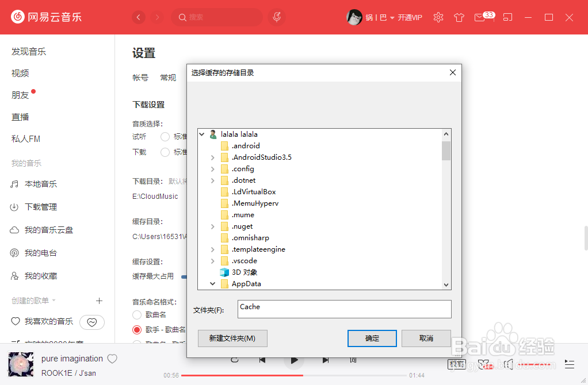This screenshot has height=385, width=588.
Task: Click the 文件夹 name input field
Action: (344, 309)
